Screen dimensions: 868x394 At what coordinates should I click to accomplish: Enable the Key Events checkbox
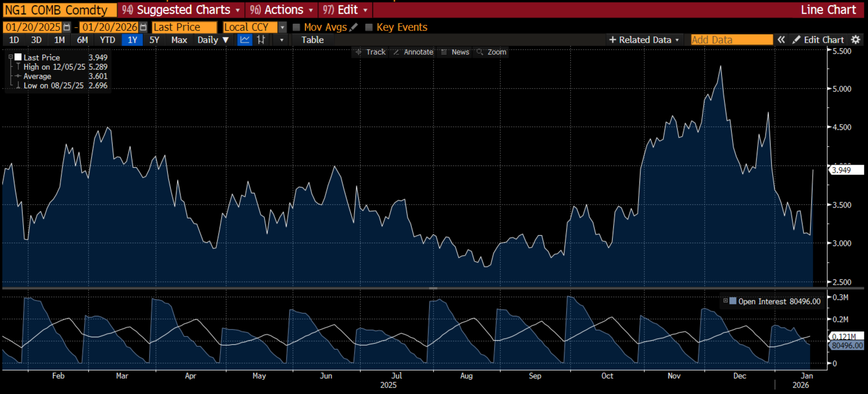click(x=369, y=27)
